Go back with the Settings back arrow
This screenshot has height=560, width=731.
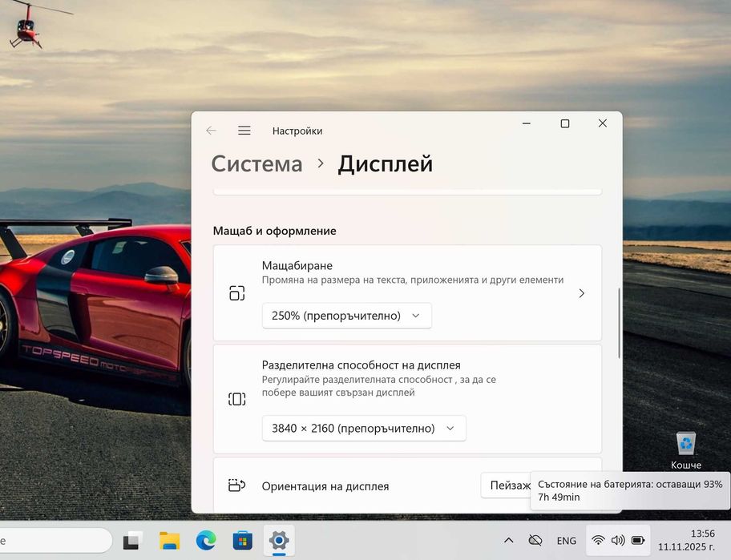[211, 131]
